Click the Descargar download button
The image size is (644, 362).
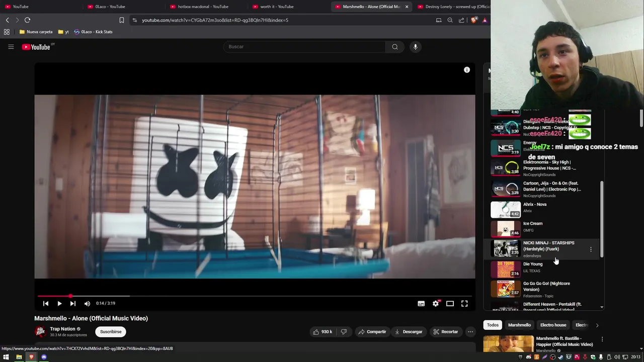pyautogui.click(x=409, y=332)
